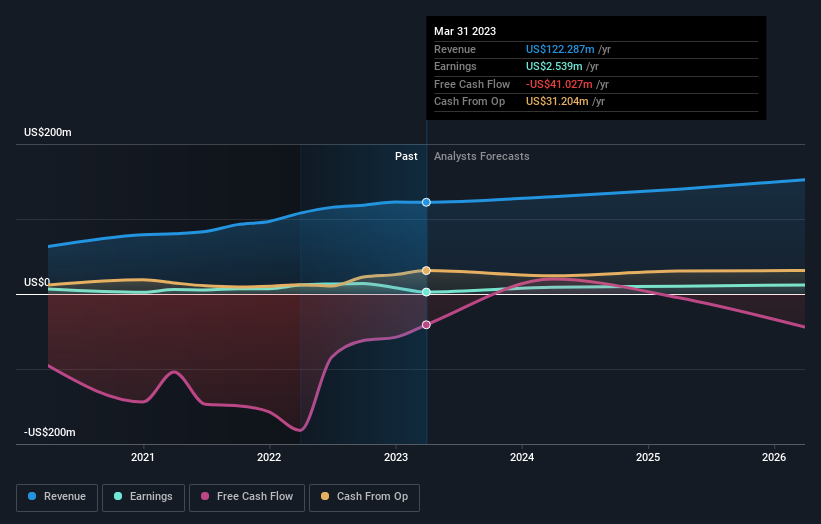Screen dimensions: 821x524
Task: Click the US$2.539m earnings value
Action: click(554, 66)
